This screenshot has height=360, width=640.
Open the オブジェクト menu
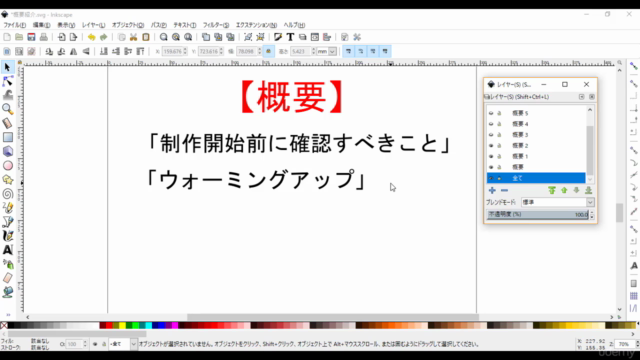pyautogui.click(x=128, y=25)
